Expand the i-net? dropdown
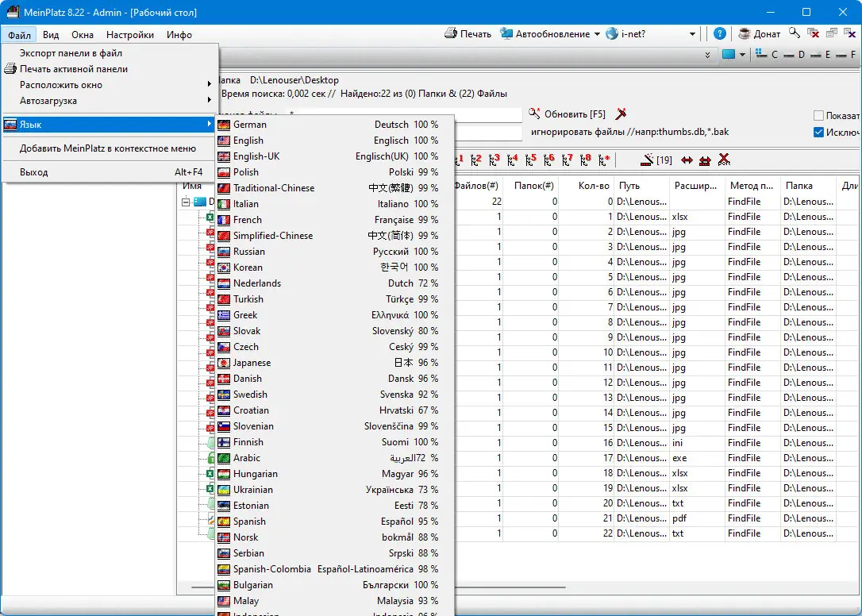The height and width of the screenshot is (616, 862). click(693, 34)
